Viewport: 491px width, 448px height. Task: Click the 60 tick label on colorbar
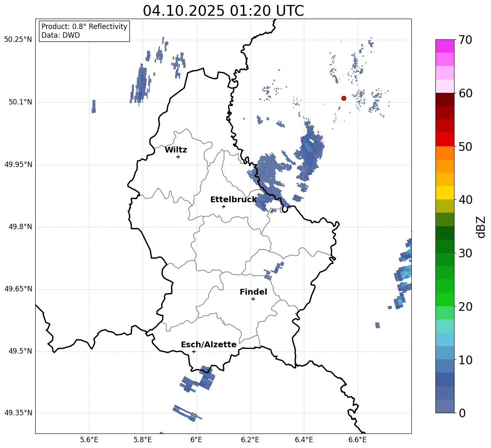(x=466, y=93)
